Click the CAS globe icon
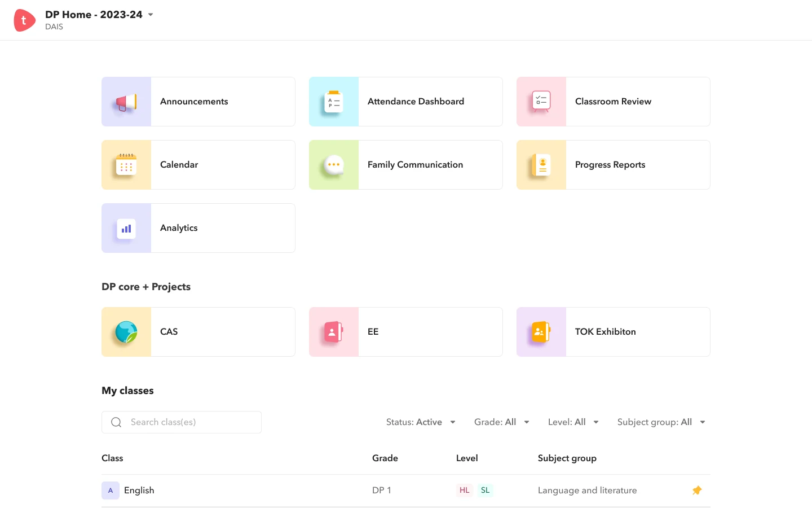This screenshot has height=508, width=812. 126,332
